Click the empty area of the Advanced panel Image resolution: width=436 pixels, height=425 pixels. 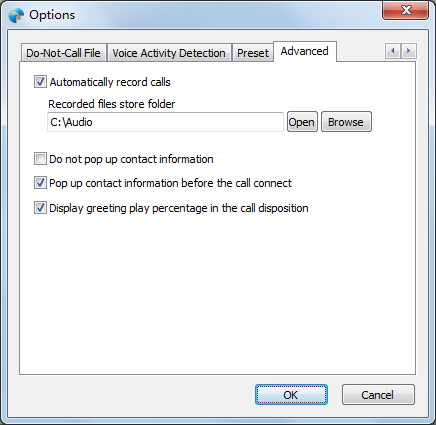coord(217,293)
